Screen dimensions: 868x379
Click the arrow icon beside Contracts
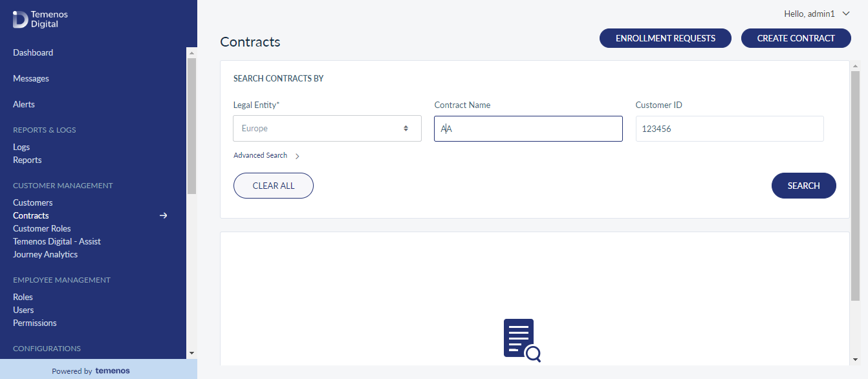point(164,215)
